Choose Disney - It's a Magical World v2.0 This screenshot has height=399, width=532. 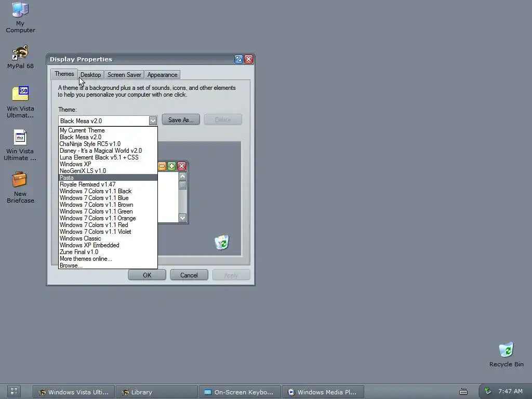(x=108, y=151)
